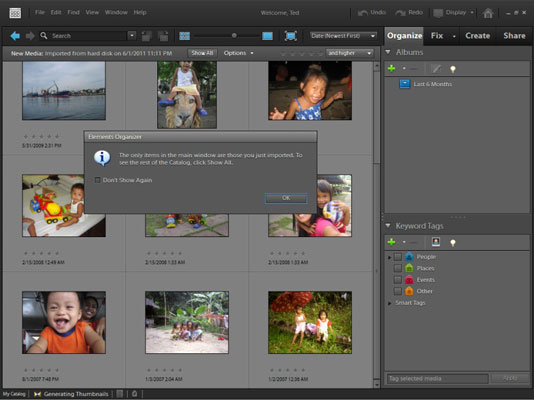
Task: Click the blue back arrow icon
Action: click(15, 36)
